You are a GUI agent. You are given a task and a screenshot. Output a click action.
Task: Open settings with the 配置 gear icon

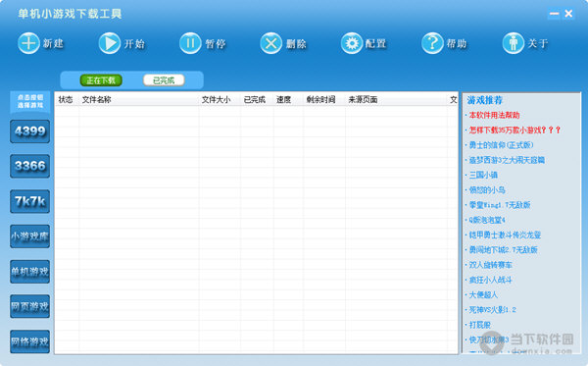352,43
